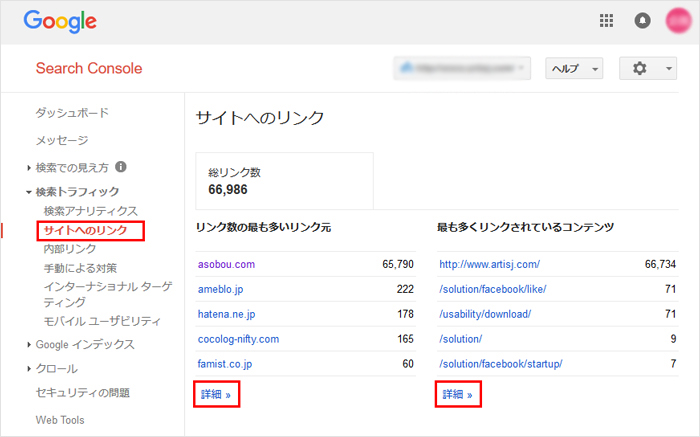Click the 65,790 count for asobou.com

(398, 264)
